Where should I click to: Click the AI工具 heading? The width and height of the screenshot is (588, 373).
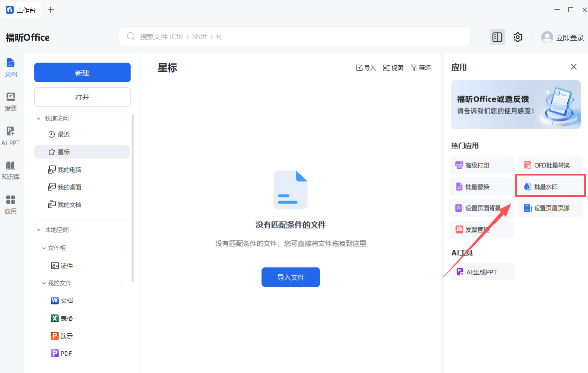462,253
